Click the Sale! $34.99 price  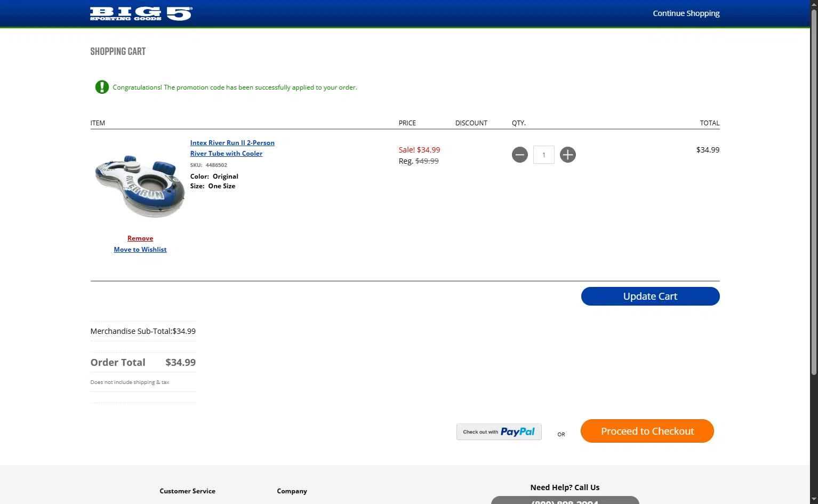click(420, 150)
